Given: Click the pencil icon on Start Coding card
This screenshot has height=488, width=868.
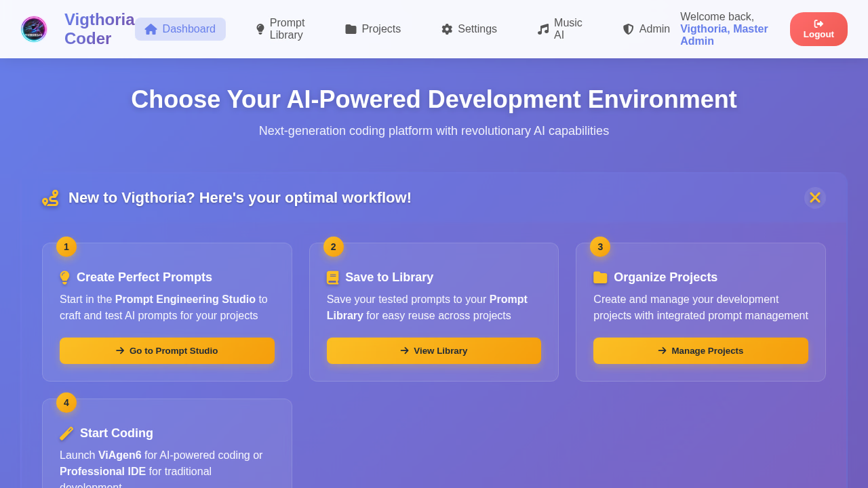Looking at the screenshot, I should [67, 433].
